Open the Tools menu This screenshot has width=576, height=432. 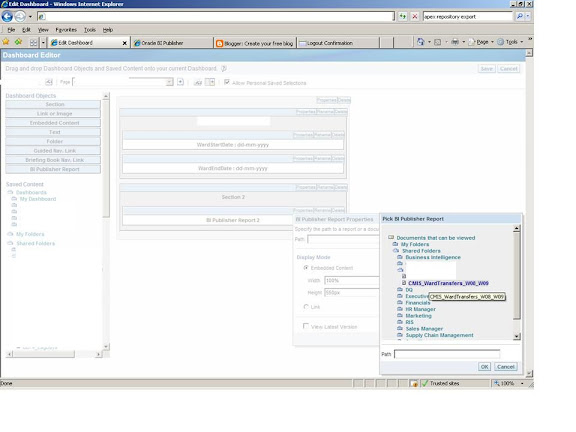click(x=90, y=30)
